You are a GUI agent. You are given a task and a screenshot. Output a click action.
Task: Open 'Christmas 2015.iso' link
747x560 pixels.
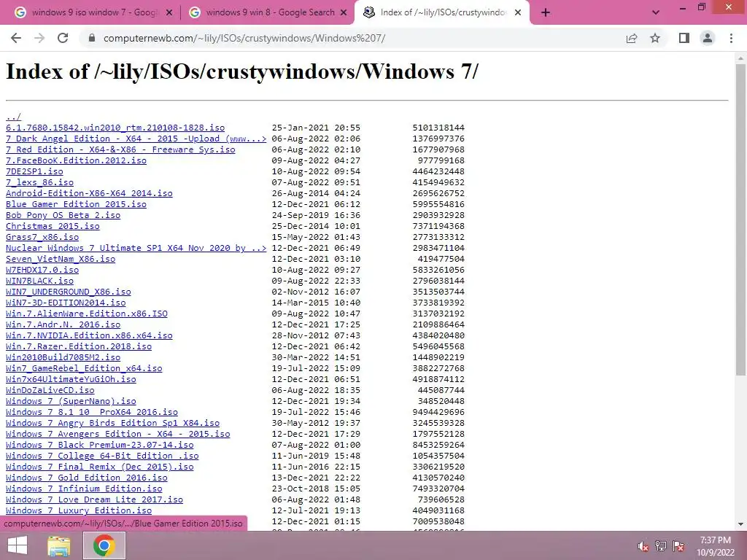tap(53, 226)
